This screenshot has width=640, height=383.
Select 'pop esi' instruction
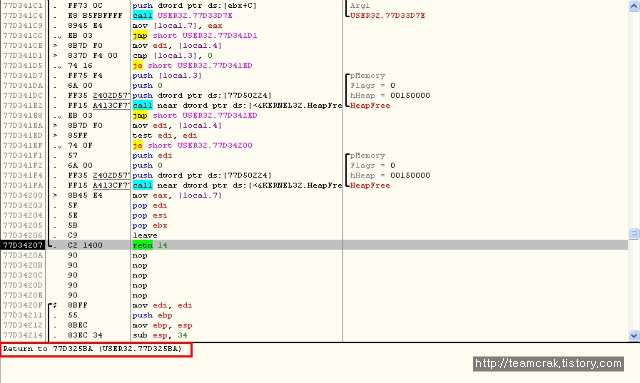click(x=150, y=216)
